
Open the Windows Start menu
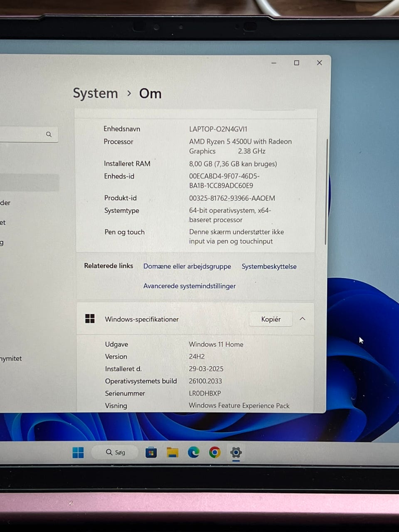78,452
